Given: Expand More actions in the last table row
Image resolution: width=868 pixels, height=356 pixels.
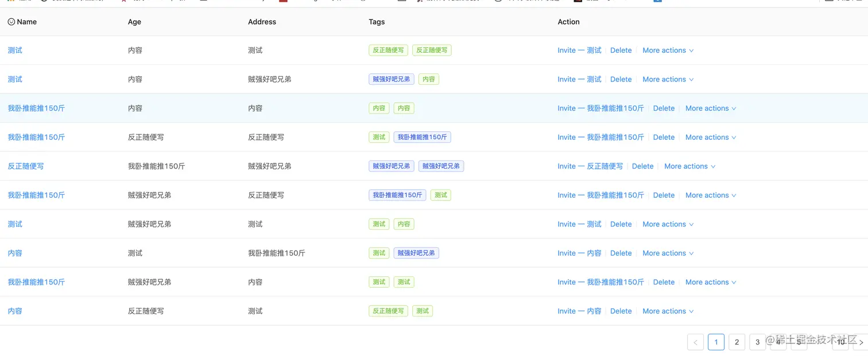Looking at the screenshot, I should click(668, 311).
